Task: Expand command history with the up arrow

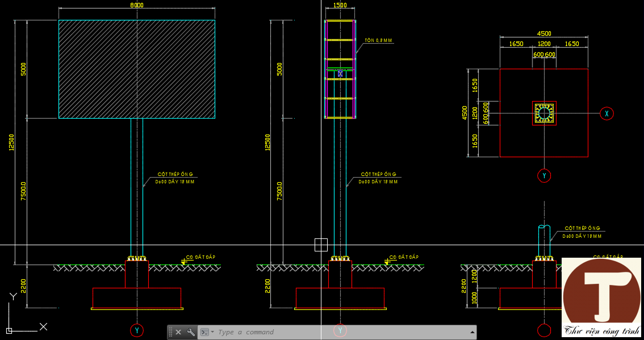Action: click(471, 332)
